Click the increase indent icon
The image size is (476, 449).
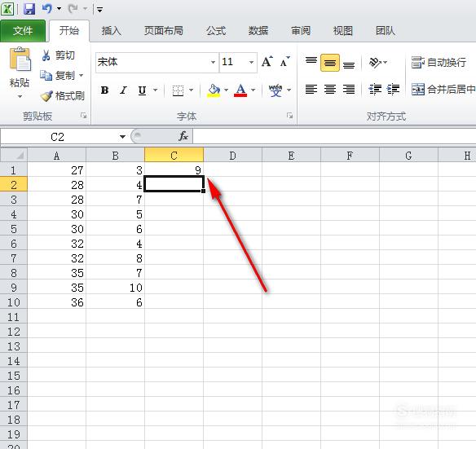tap(393, 89)
